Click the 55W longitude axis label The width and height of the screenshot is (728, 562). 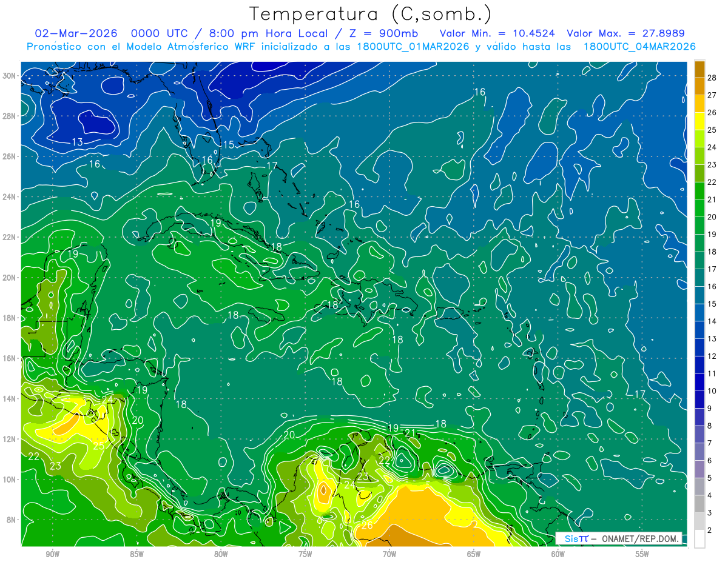pyautogui.click(x=642, y=554)
